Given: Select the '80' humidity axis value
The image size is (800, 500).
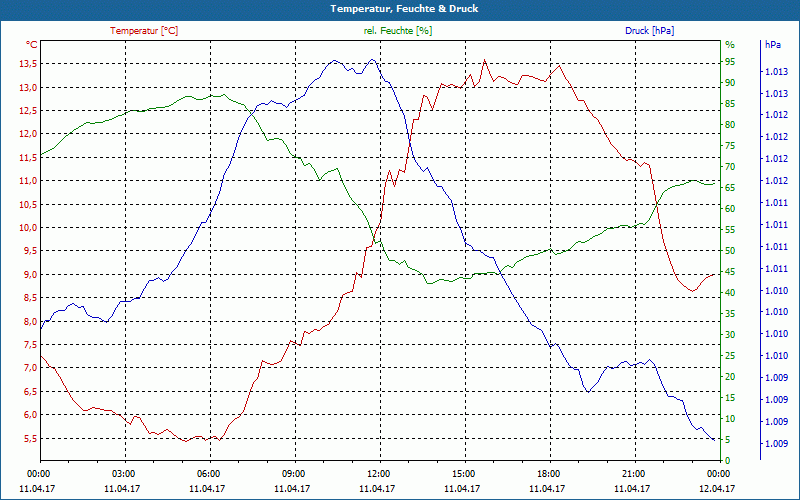Looking at the screenshot, I should click(730, 125).
